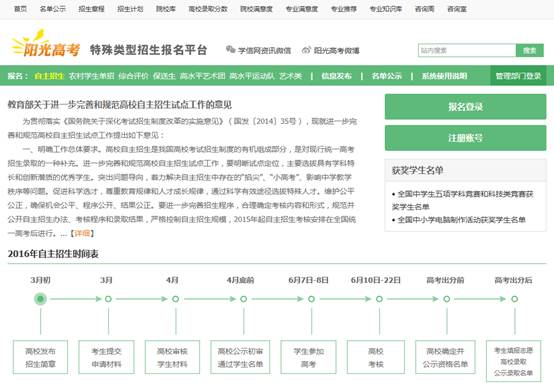Open the 学信网资讯微信 WeChat icon
Viewport: 554px width, 383px height.
[230, 50]
